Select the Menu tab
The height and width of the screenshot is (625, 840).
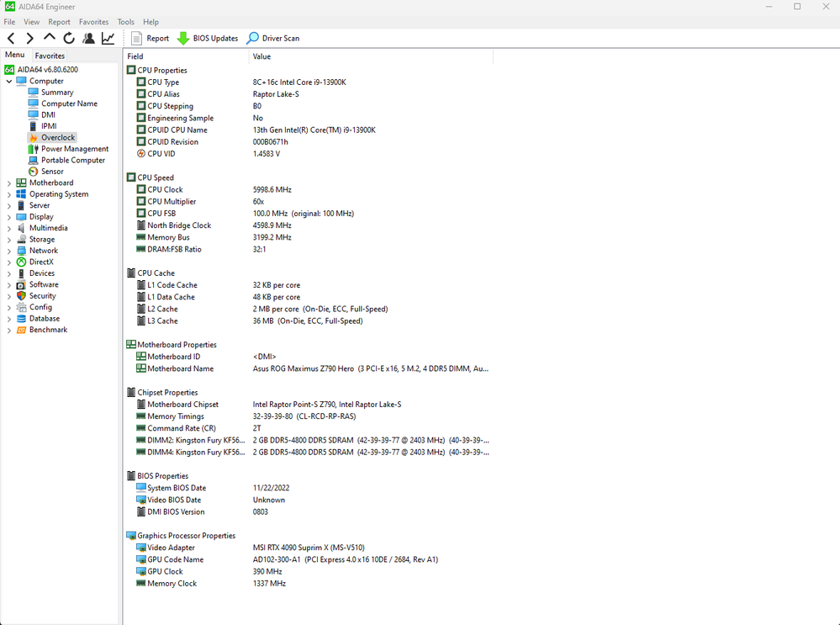[x=15, y=55]
